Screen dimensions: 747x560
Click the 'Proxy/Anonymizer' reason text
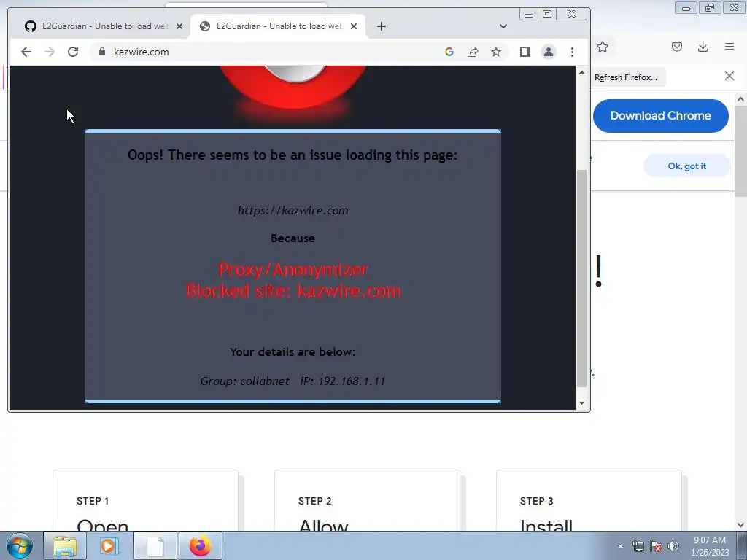293,270
